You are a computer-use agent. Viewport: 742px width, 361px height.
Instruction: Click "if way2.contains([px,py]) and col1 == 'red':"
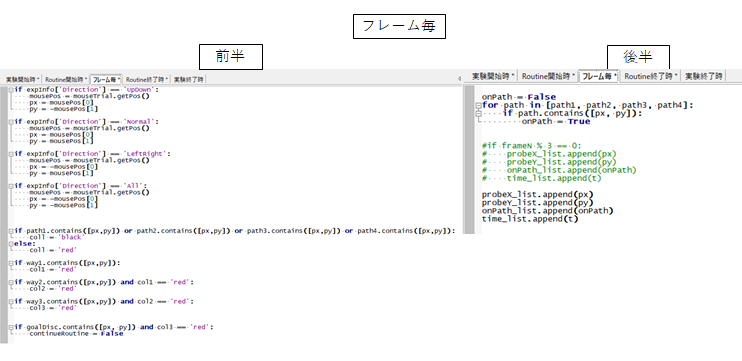[104, 282]
